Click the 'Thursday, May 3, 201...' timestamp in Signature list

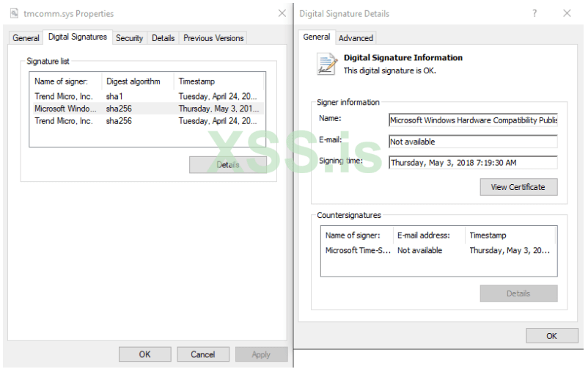(x=218, y=109)
